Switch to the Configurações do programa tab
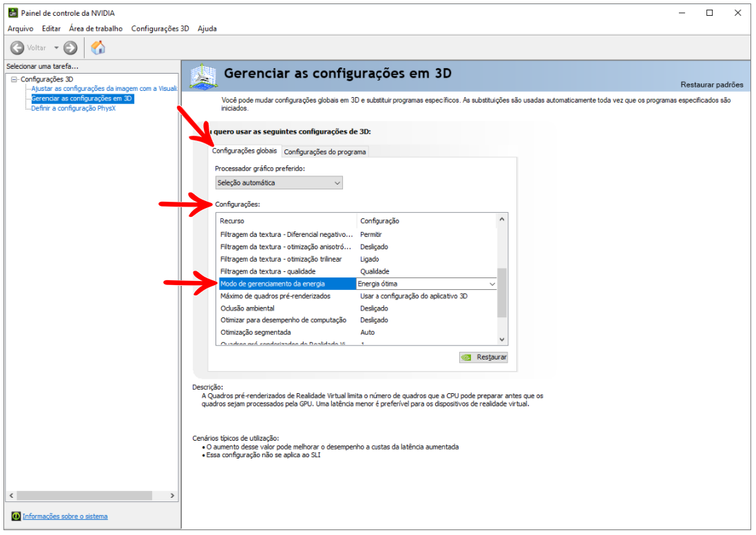The image size is (756, 535). [x=325, y=151]
